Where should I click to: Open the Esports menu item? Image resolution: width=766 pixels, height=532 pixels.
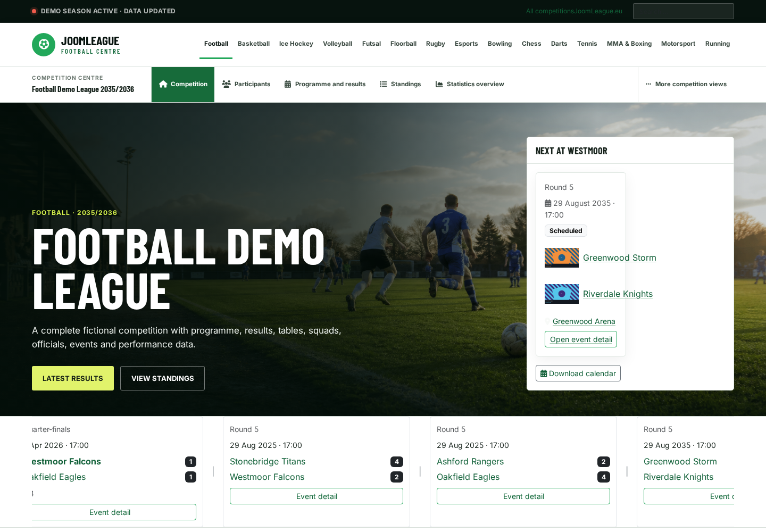pyautogui.click(x=466, y=44)
